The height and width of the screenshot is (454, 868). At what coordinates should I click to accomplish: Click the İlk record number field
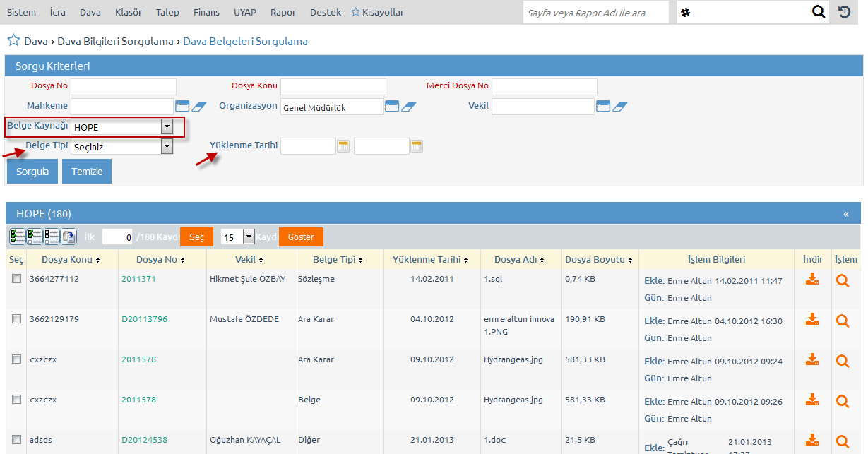pyautogui.click(x=118, y=237)
